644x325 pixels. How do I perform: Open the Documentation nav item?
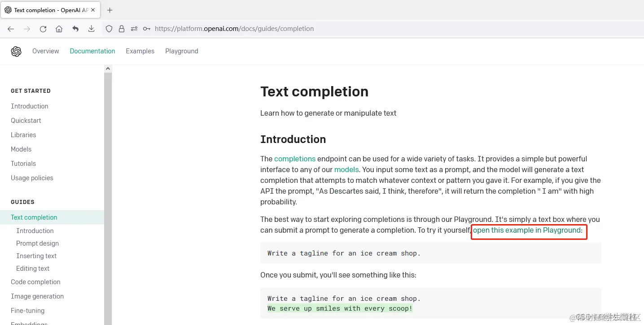(92, 51)
